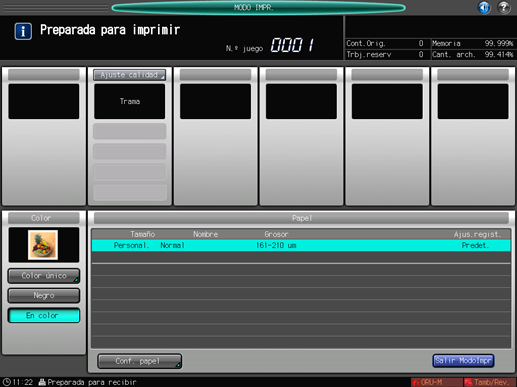Click the N.º juego counter 0001
The height and width of the screenshot is (387, 517).
point(292,45)
